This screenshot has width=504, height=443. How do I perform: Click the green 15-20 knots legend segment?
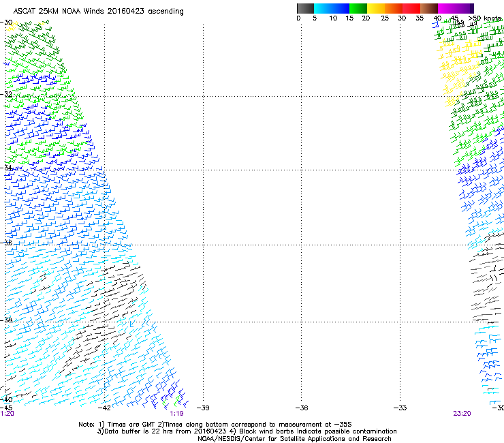[358, 8]
